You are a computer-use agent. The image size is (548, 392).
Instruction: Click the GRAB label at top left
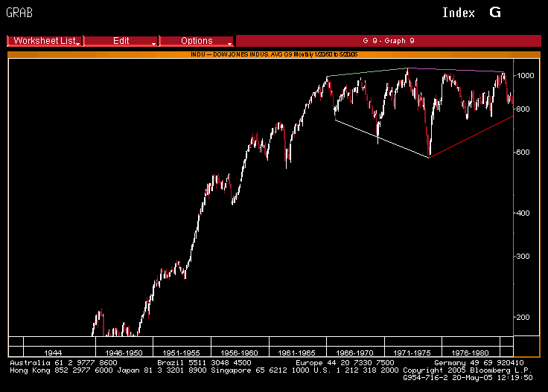[x=19, y=13]
